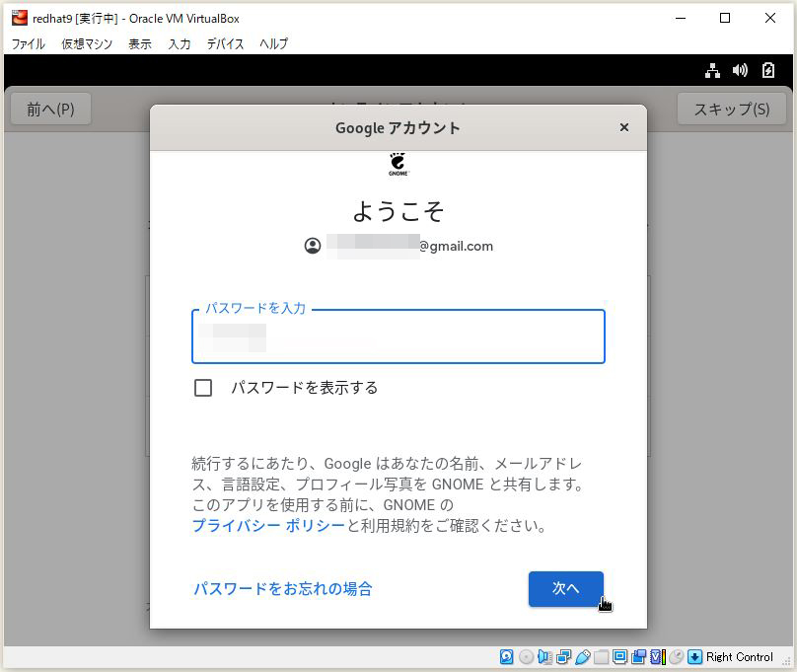Click the GNOME top bar volume icon
The image size is (797, 672).
coord(740,70)
